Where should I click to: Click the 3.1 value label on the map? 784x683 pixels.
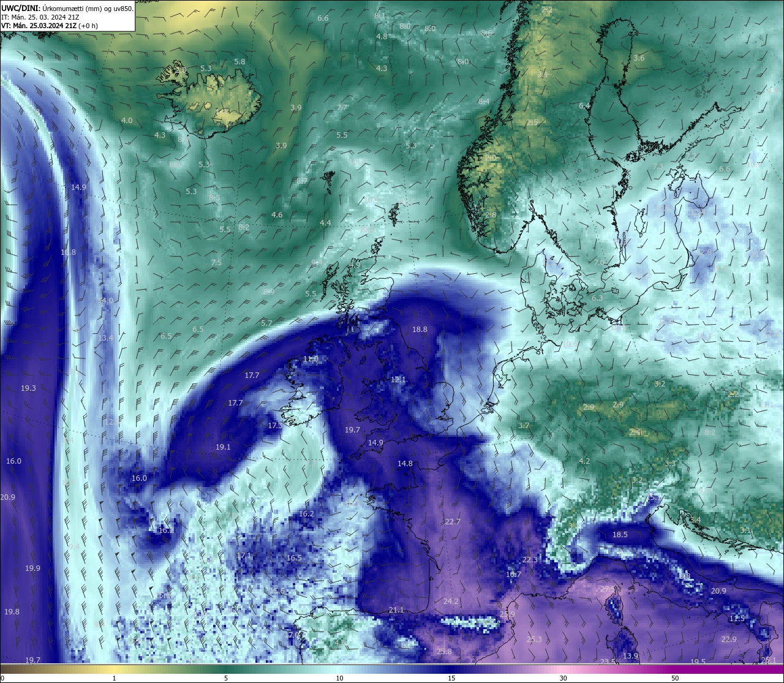pos(745,530)
